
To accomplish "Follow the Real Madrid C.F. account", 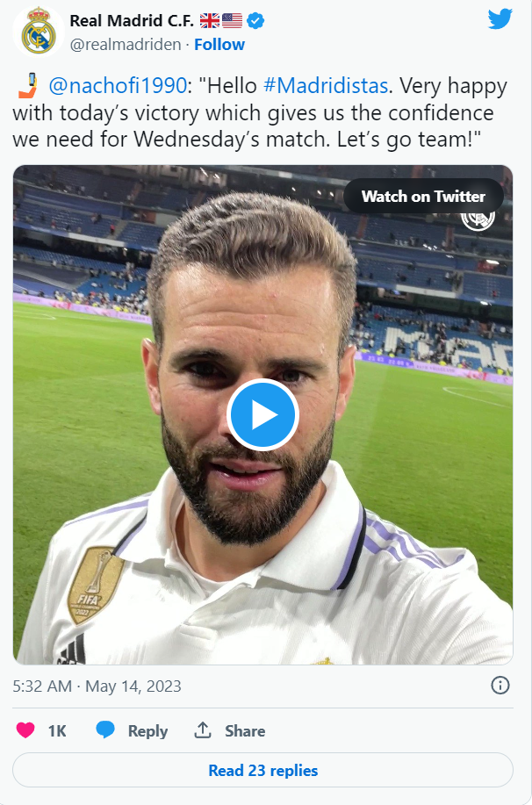I will click(x=219, y=45).
